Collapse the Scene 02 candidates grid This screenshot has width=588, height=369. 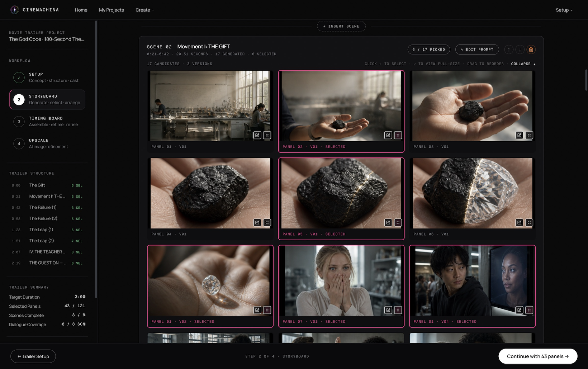coord(523,64)
